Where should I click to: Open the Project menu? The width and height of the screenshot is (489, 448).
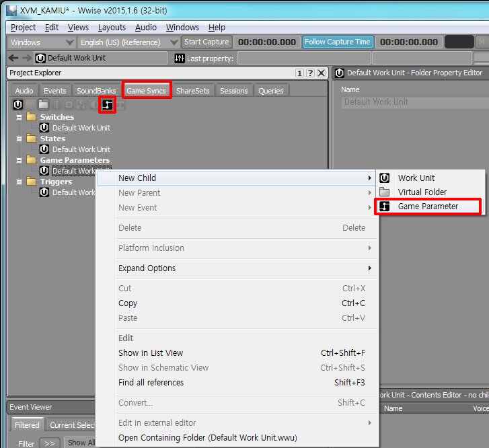tap(23, 28)
